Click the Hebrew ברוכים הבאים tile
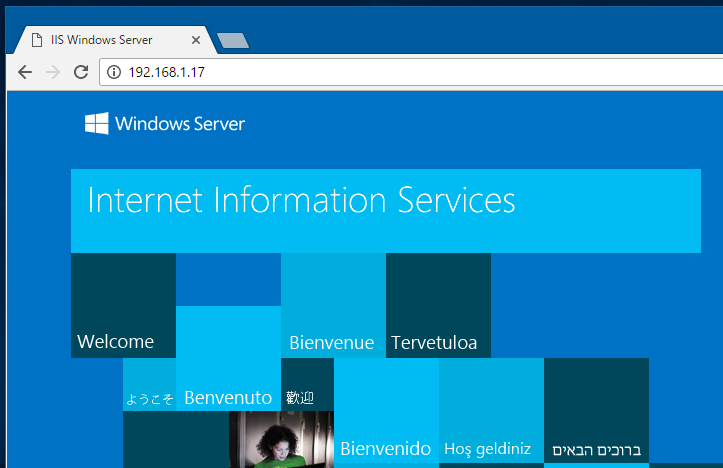This screenshot has height=468, width=723. (x=597, y=410)
